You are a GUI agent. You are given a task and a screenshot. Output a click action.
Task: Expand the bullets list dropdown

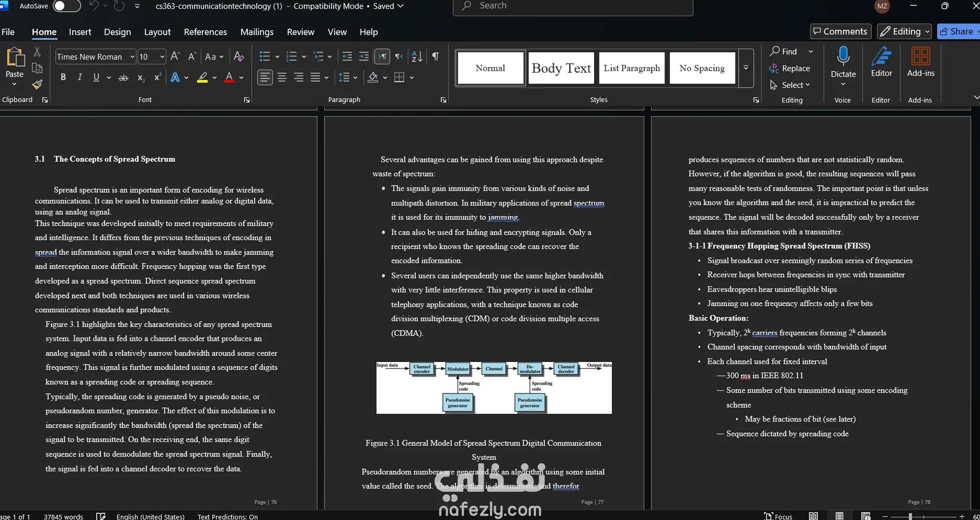(277, 56)
